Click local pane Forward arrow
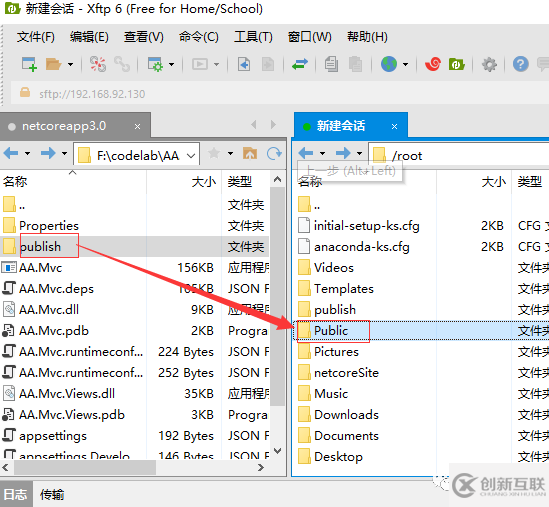Viewport: 549px width, 507px height. coord(48,153)
